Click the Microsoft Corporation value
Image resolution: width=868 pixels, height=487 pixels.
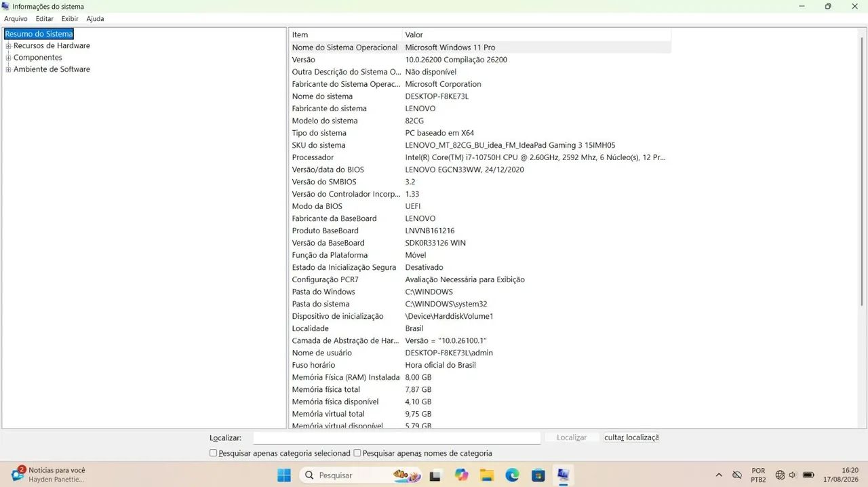(443, 84)
